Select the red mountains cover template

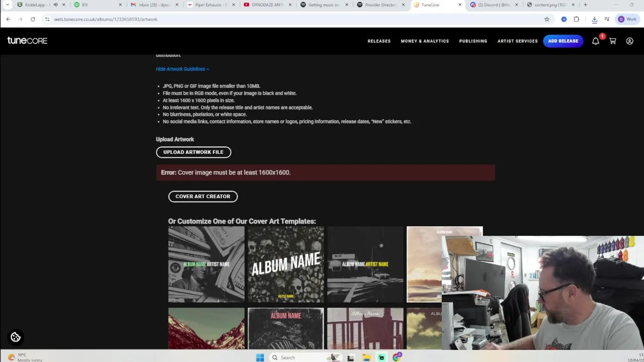206,328
